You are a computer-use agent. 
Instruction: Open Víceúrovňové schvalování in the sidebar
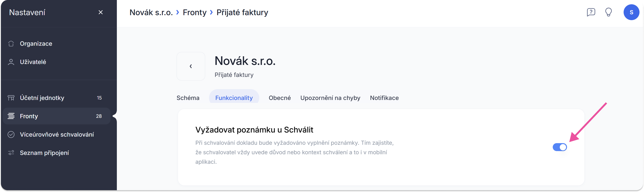click(57, 135)
